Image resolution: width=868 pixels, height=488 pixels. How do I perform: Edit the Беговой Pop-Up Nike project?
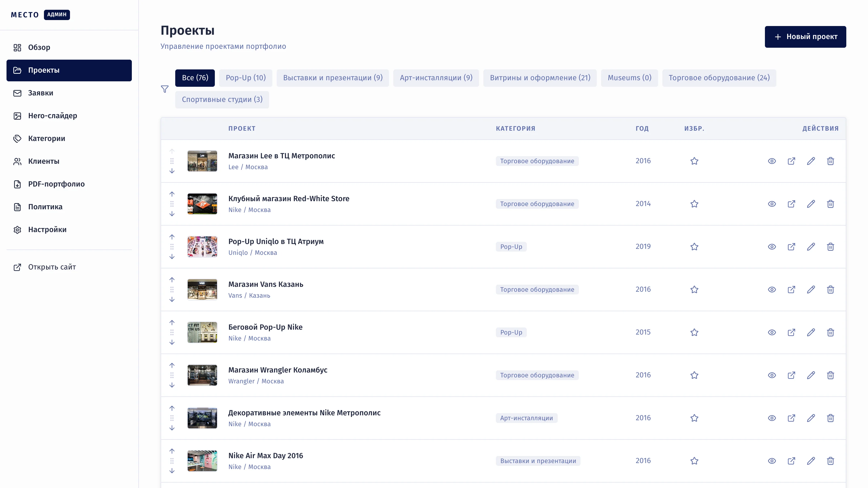pyautogui.click(x=811, y=332)
